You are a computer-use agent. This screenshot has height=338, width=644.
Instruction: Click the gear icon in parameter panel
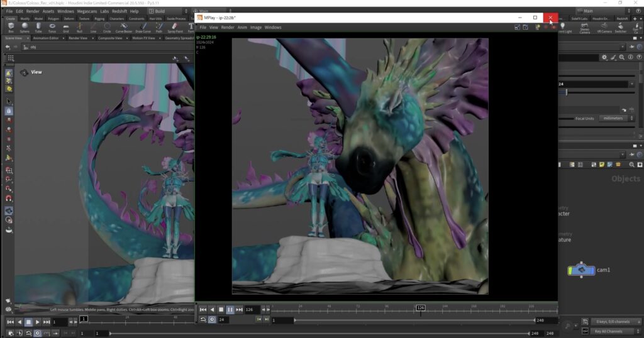pos(604,57)
